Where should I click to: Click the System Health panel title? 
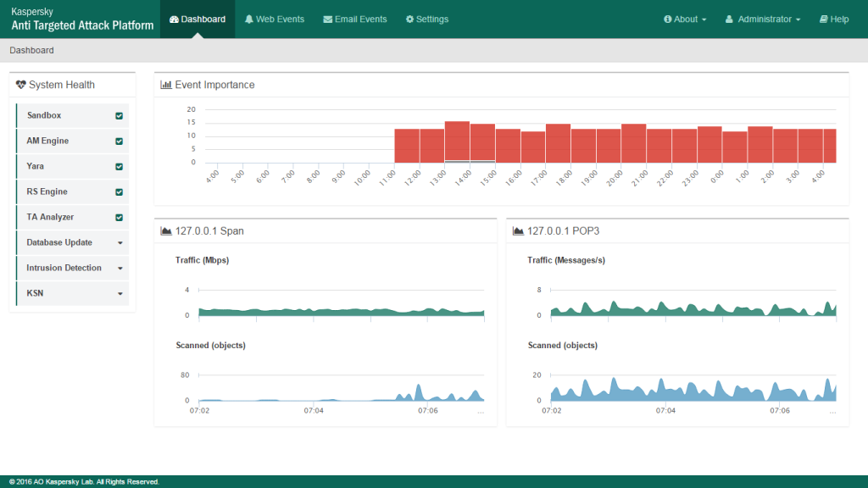[x=61, y=85]
